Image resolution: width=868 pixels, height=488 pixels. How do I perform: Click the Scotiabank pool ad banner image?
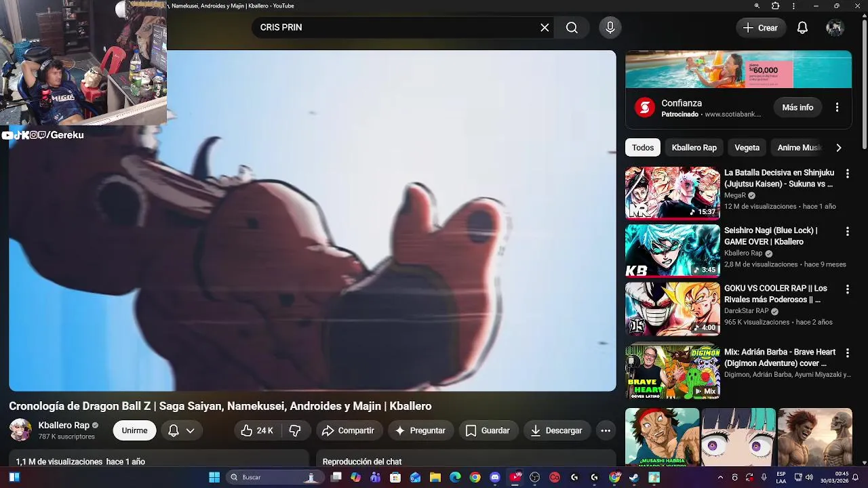(738, 69)
